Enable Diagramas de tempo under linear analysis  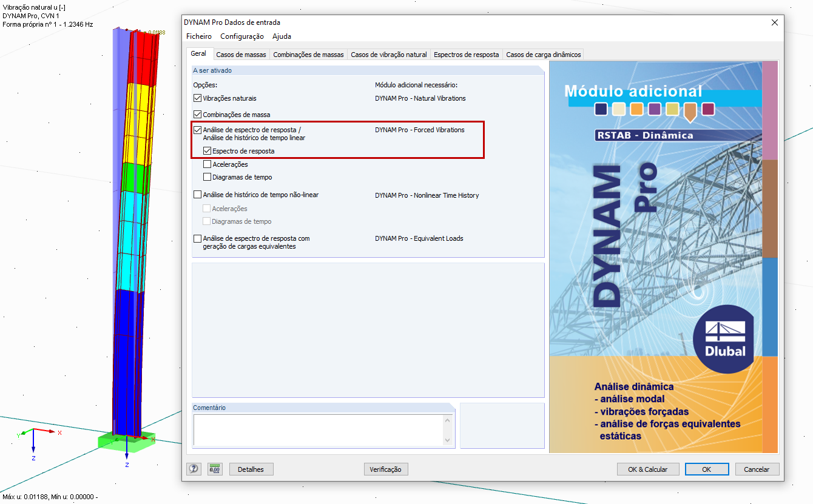[207, 177]
